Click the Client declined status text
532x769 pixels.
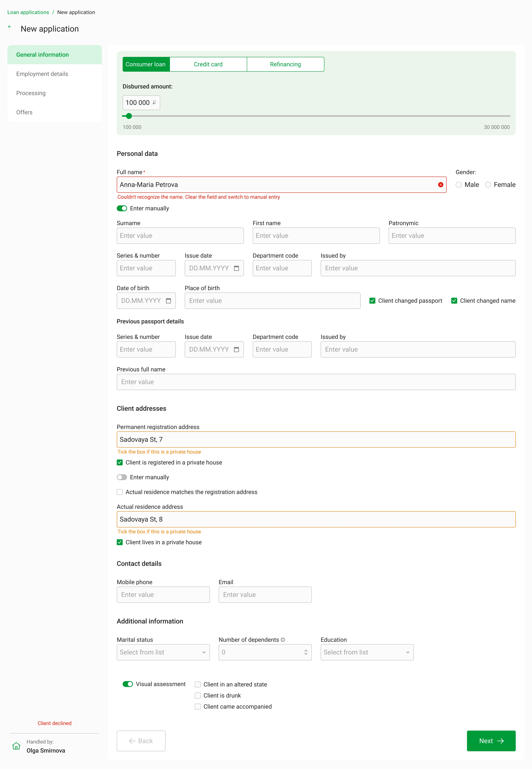(55, 723)
